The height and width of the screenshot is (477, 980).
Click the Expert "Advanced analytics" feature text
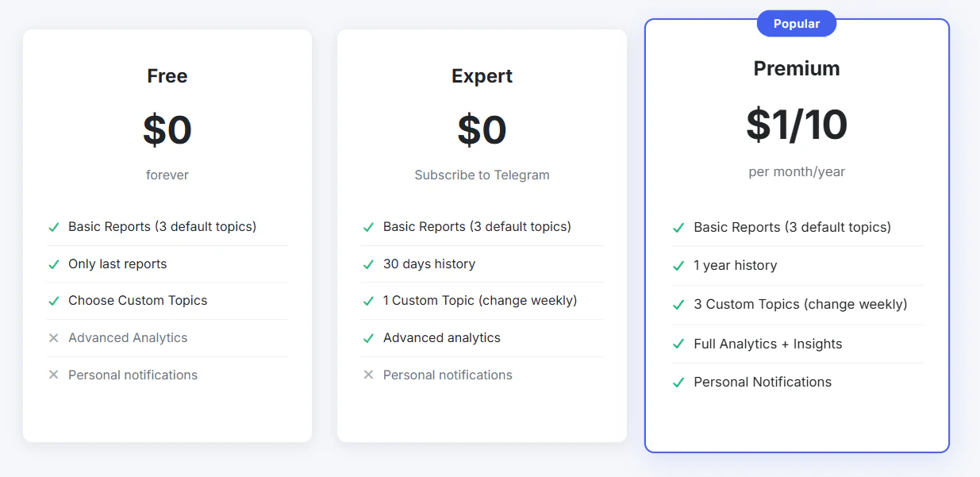point(441,338)
